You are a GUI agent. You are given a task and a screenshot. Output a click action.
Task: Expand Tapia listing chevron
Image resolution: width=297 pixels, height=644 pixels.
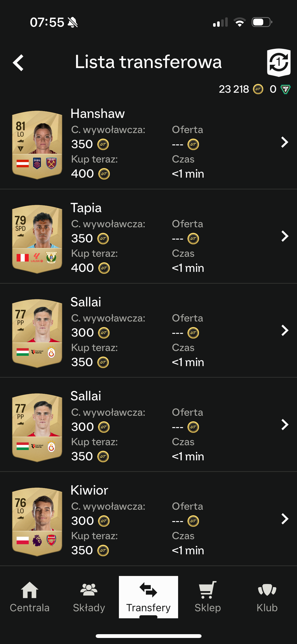tap(285, 236)
